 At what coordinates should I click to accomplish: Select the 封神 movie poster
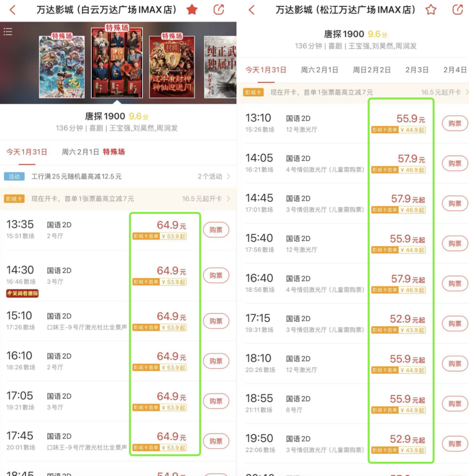(x=172, y=66)
